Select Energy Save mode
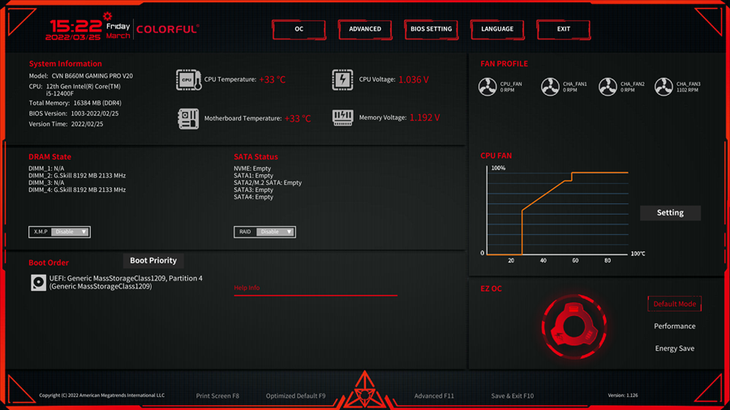Screen dimensions: 730x410 (x=674, y=348)
